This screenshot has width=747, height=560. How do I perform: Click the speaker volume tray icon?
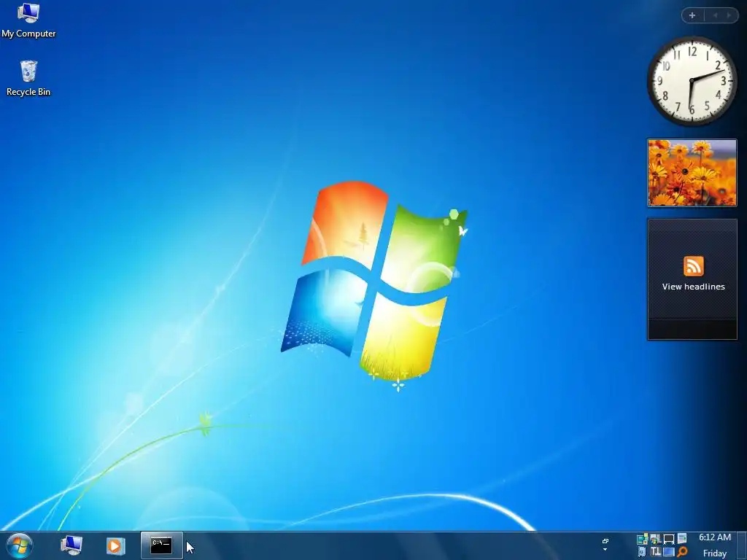[x=642, y=552]
